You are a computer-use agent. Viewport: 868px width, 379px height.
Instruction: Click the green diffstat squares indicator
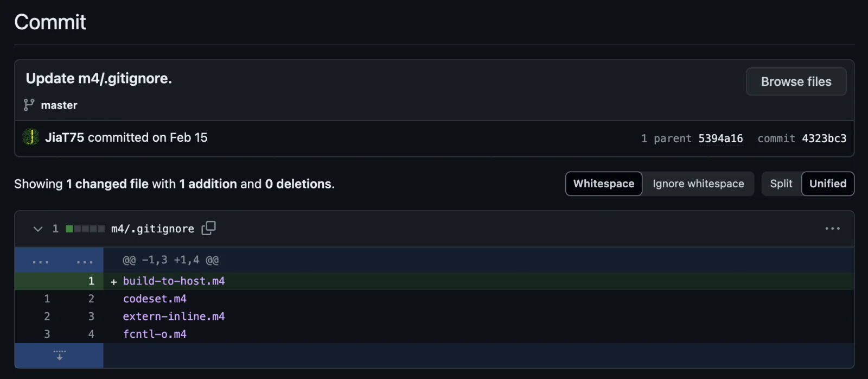[x=85, y=229]
